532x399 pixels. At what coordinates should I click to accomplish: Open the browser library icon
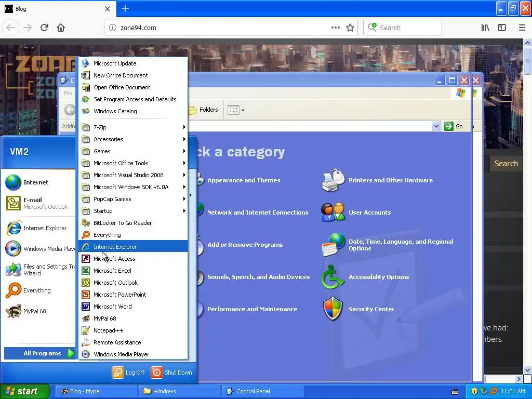pyautogui.click(x=485, y=28)
